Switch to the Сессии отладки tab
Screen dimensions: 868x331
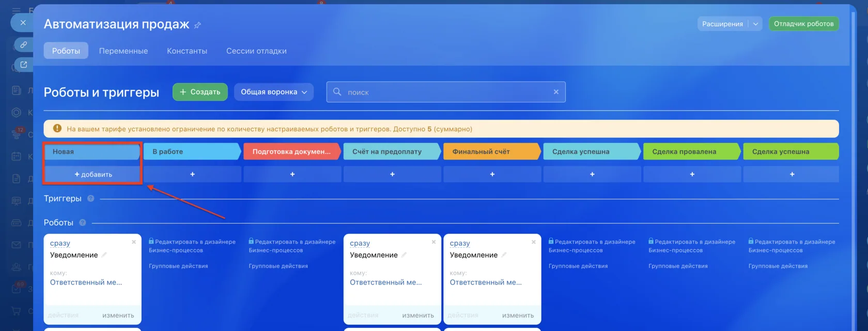point(256,51)
